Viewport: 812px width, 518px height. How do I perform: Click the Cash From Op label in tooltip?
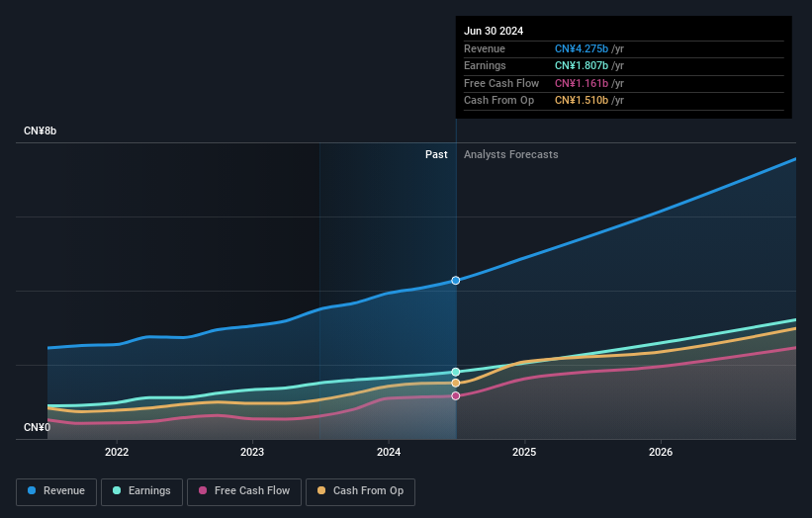(498, 101)
